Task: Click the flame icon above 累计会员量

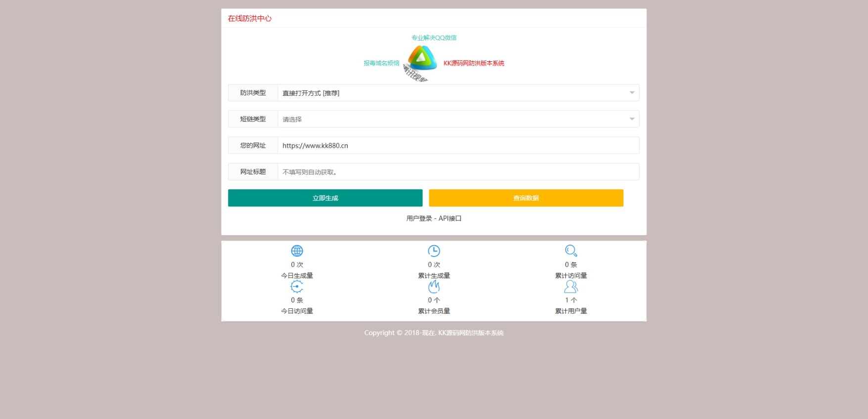Action: [434, 287]
